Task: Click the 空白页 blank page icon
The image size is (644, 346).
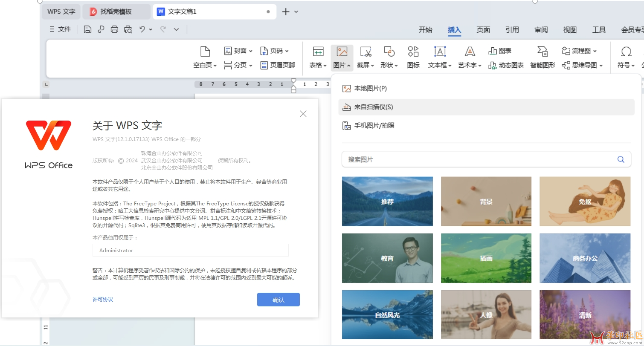Action: [x=205, y=52]
